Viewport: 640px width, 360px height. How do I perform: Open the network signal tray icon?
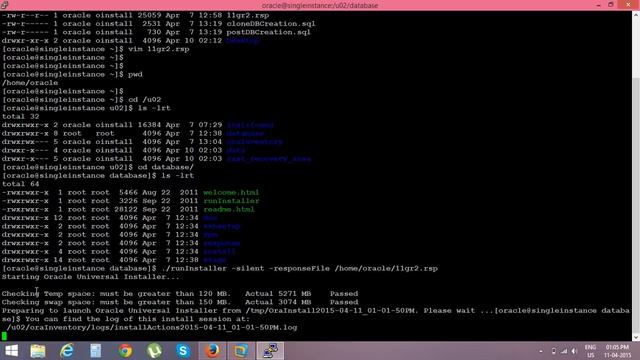(564, 351)
